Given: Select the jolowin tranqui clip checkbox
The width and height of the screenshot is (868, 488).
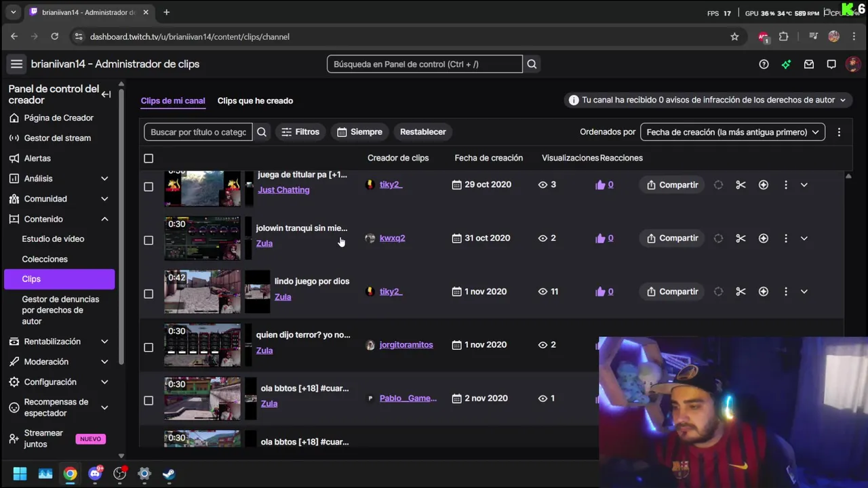Looking at the screenshot, I should click(x=149, y=240).
